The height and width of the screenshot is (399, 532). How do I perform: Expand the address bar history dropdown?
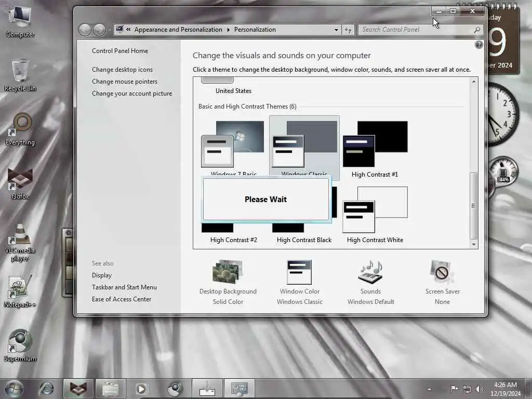click(336, 30)
